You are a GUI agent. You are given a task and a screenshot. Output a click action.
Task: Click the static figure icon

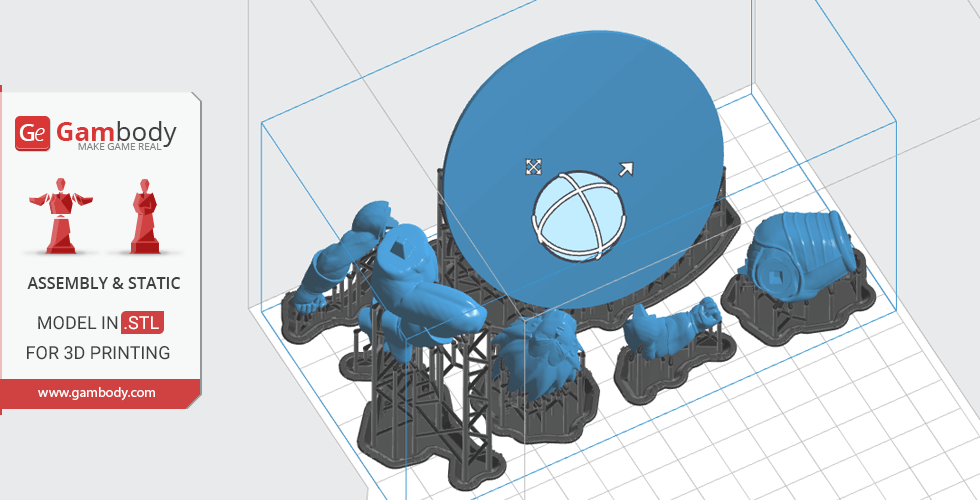[x=146, y=215]
